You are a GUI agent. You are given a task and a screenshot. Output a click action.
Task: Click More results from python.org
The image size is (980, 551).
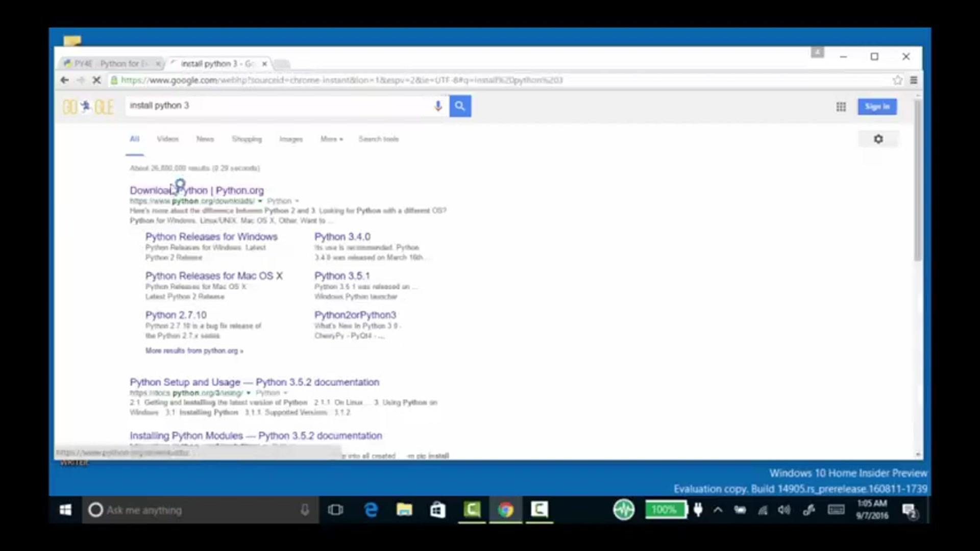(194, 350)
